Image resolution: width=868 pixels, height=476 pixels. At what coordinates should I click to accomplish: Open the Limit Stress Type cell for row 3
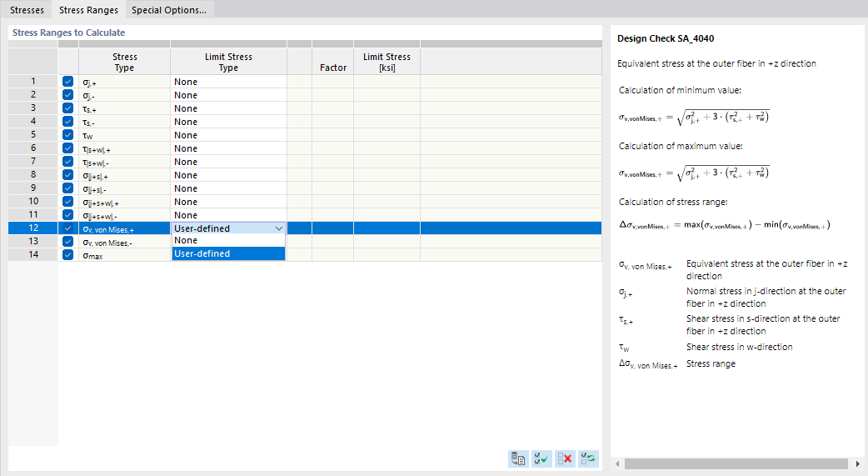(228, 108)
